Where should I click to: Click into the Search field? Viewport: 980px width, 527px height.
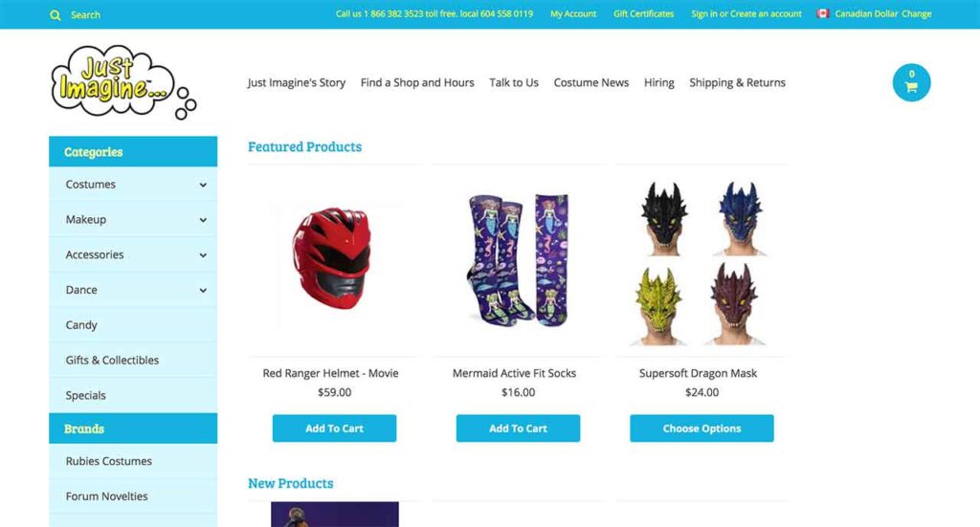pyautogui.click(x=85, y=15)
